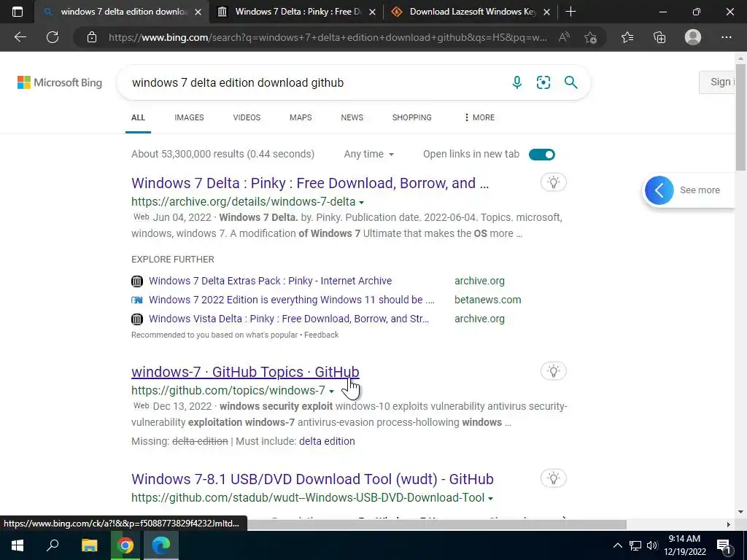Screen dimensions: 747x560
Task: Open Windows Vista Delta Pinky link
Action: coord(289,319)
